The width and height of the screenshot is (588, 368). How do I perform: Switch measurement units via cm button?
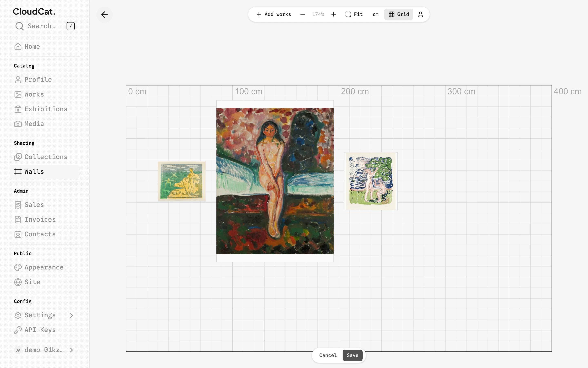[375, 14]
